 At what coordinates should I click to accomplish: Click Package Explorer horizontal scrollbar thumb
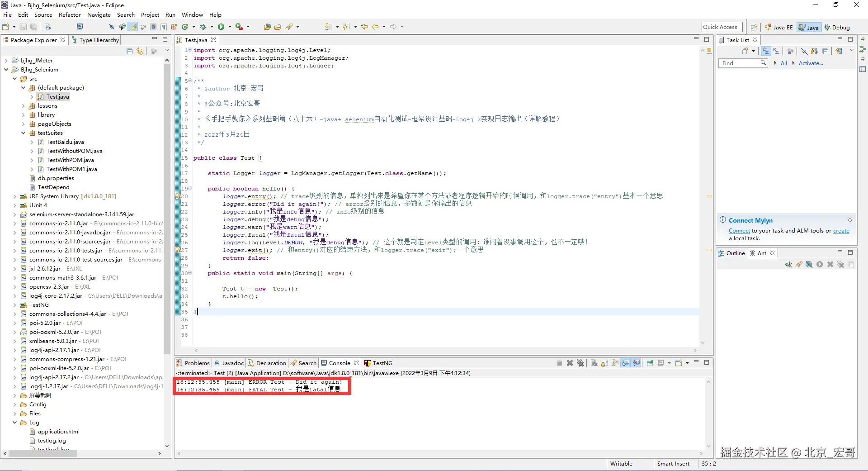[43, 453]
